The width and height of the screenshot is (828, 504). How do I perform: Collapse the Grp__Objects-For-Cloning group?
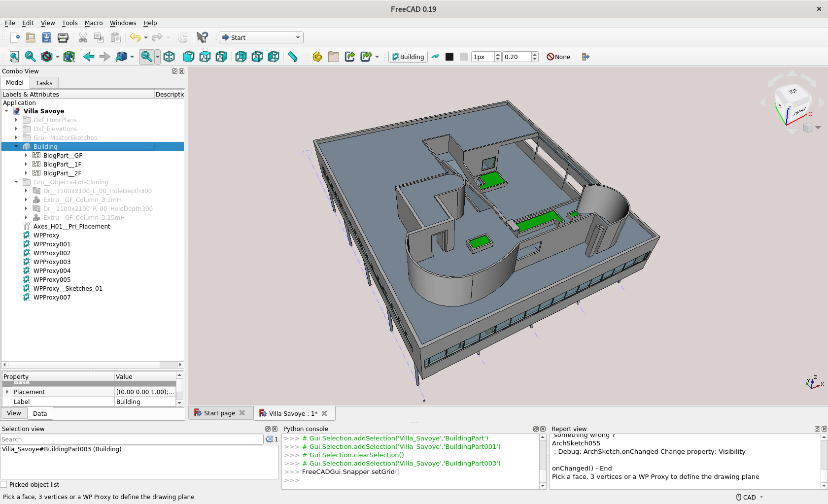point(16,182)
